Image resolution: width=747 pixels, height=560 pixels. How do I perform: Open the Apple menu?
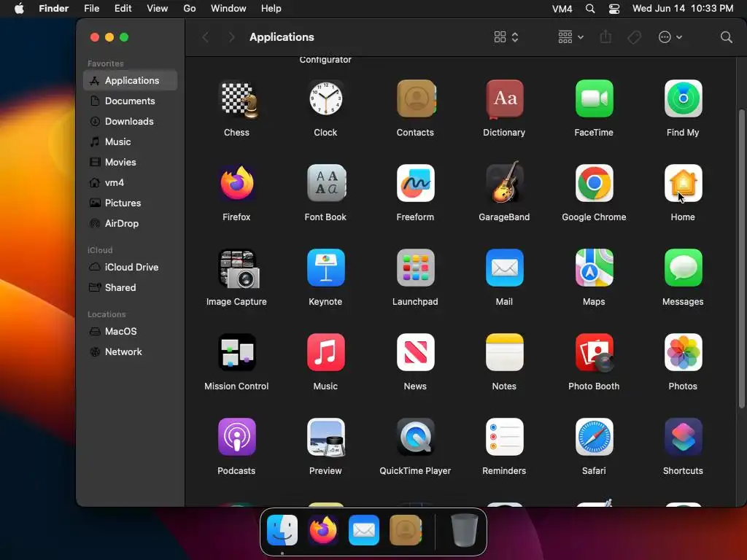[19, 9]
